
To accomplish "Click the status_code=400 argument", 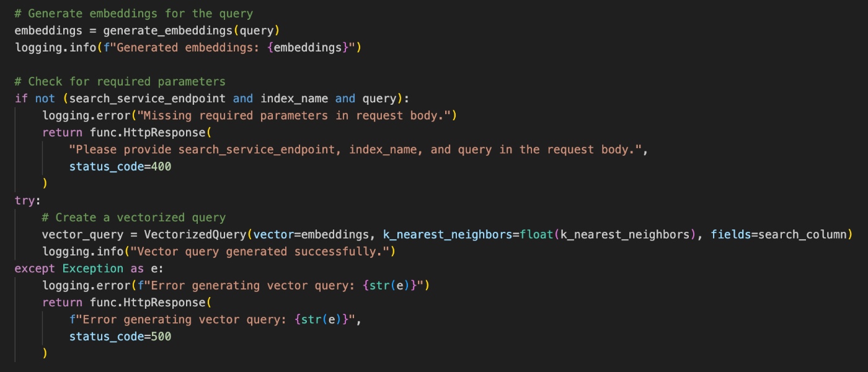I will (120, 167).
